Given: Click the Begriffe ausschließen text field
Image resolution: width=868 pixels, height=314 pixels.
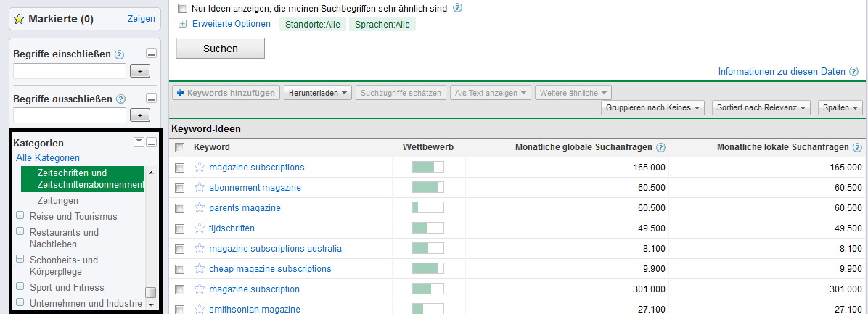Looking at the screenshot, I should [70, 115].
